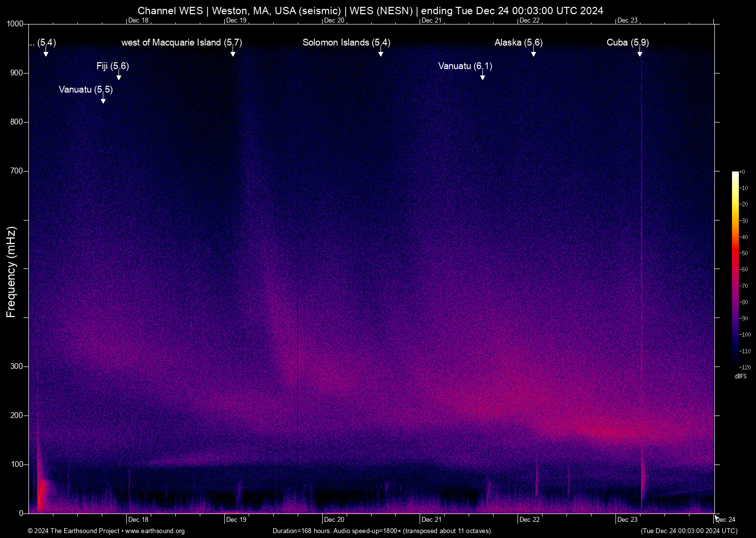Viewport: 756px width, 538px height.
Task: Click the Duration=168 hours footer text
Action: [x=382, y=531]
